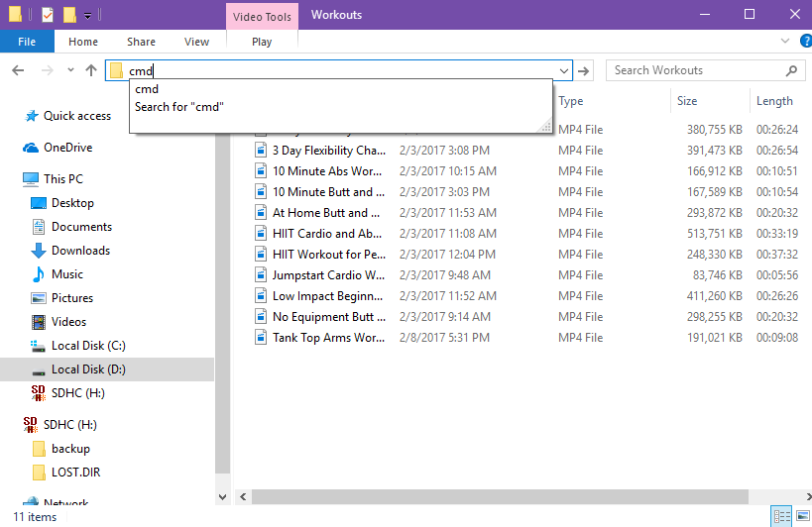Open Quick access in the navigation pane

click(76, 116)
